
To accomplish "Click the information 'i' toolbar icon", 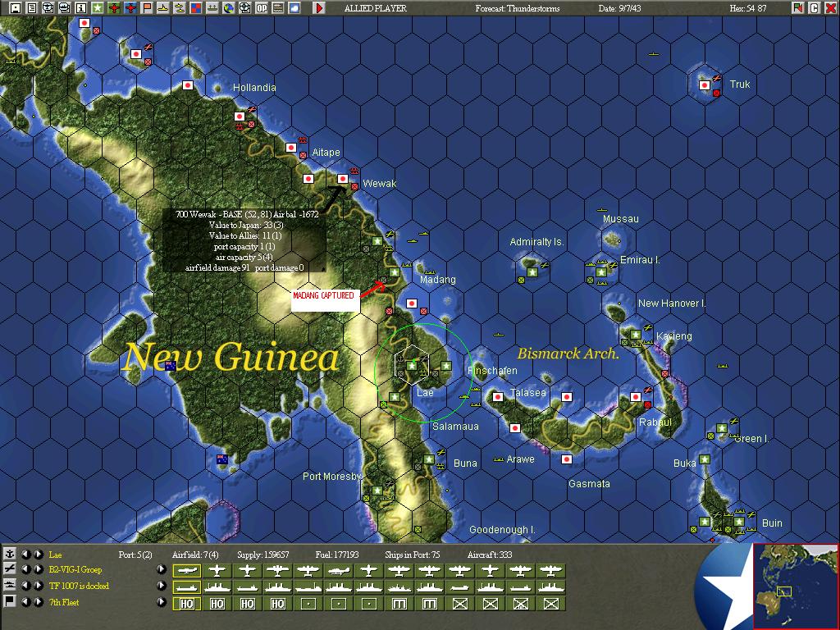I will tap(81, 8).
